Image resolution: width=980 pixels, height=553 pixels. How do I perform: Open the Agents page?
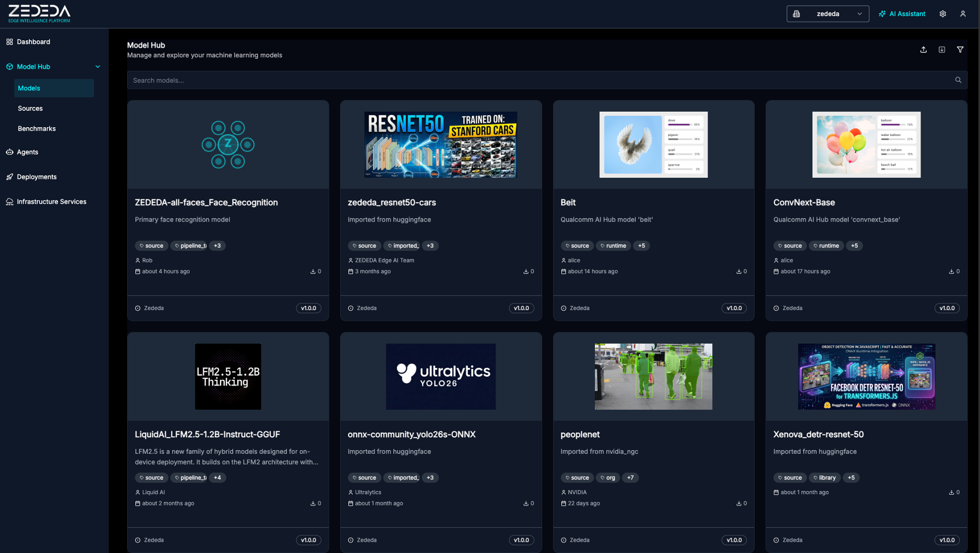[x=27, y=152]
